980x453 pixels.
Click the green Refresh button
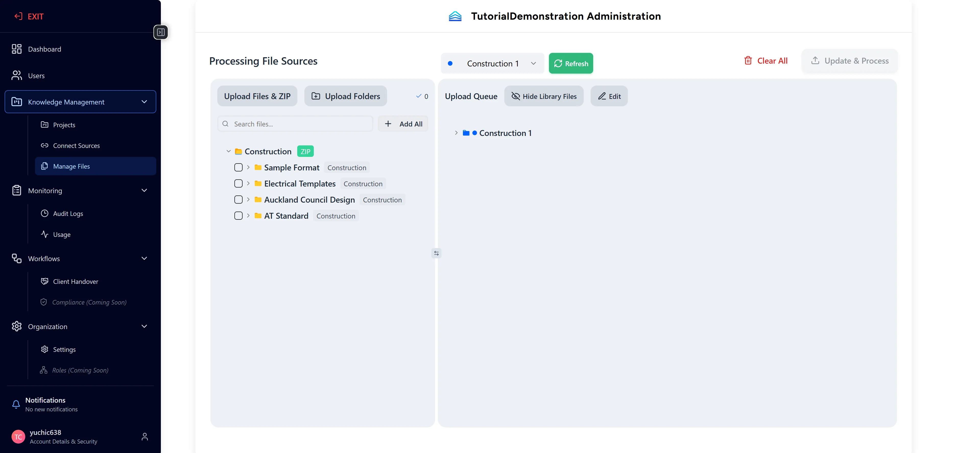(x=571, y=64)
